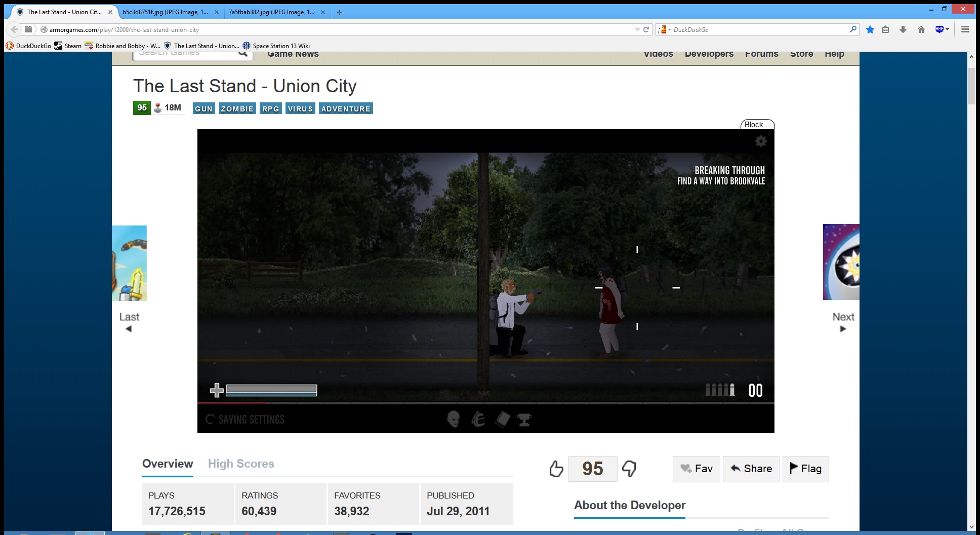980x535 pixels.
Task: Switch to the High Scores tab
Action: point(241,464)
